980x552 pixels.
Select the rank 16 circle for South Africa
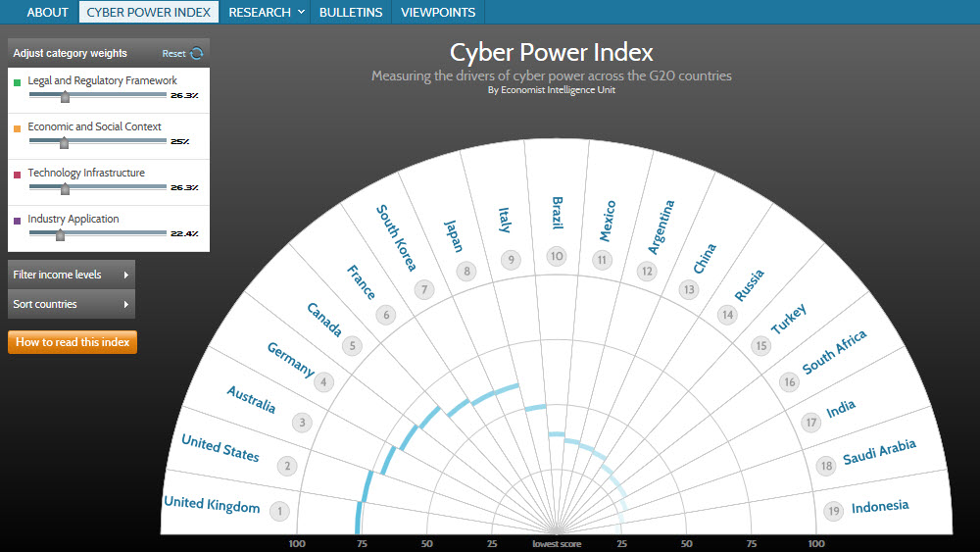click(x=790, y=382)
